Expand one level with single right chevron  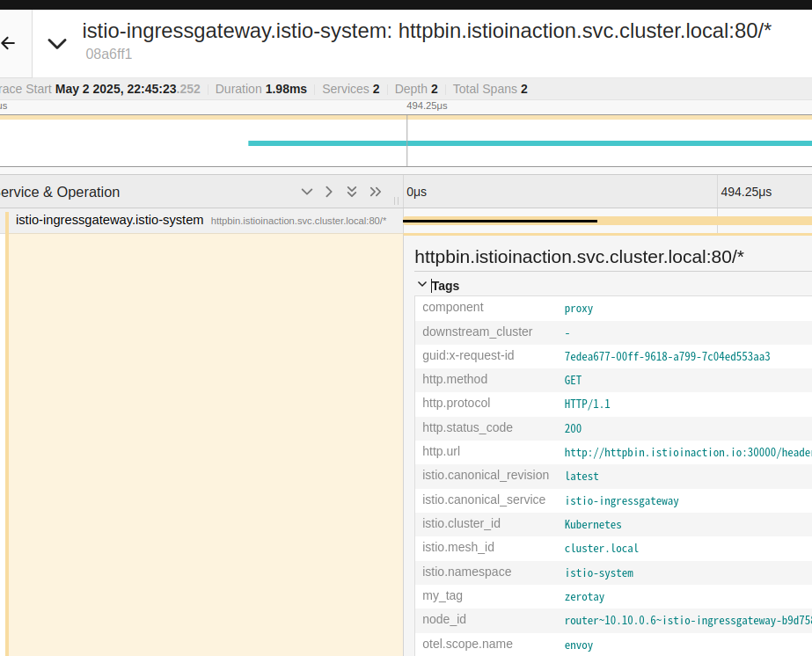(329, 192)
